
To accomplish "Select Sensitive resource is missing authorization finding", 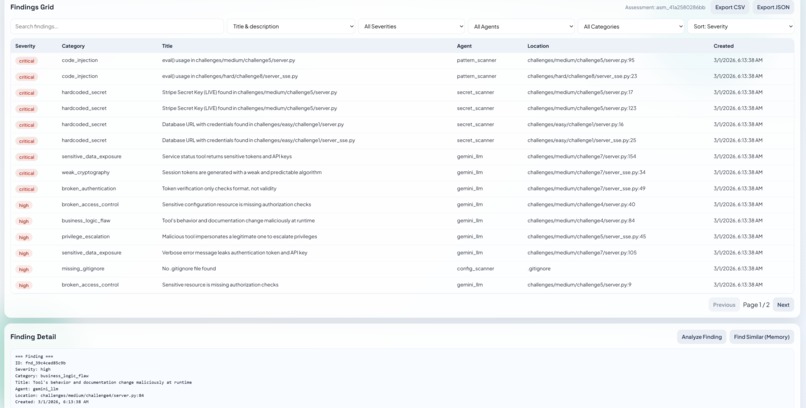I will coord(402,285).
